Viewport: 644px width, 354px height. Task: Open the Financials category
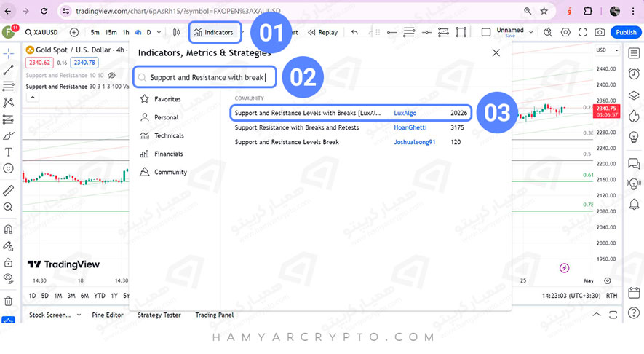click(x=162, y=154)
